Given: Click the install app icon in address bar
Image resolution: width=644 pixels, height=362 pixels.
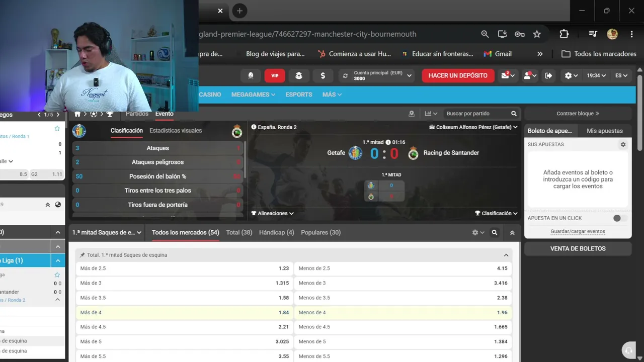Looking at the screenshot, I should [502, 34].
